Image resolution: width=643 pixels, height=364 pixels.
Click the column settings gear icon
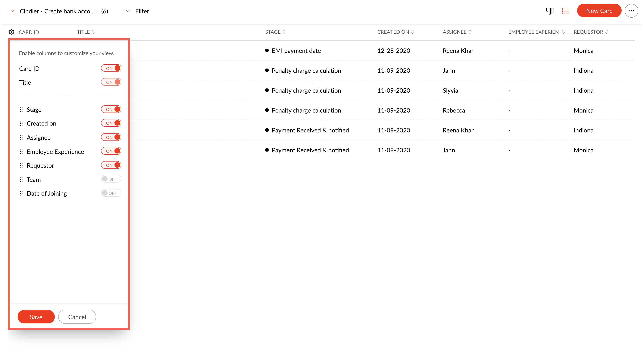coord(11,32)
